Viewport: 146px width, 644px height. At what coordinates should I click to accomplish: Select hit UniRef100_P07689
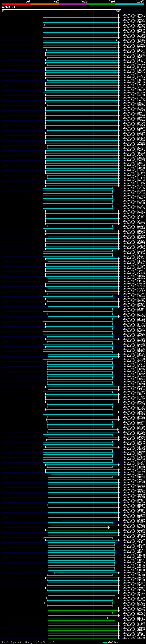pyautogui.click(x=133, y=469)
